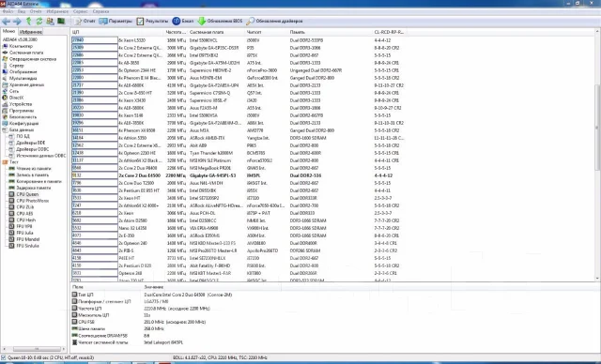This screenshot has width=601, height=364.
Task: Sort by the Частота column header
Action: (177, 32)
